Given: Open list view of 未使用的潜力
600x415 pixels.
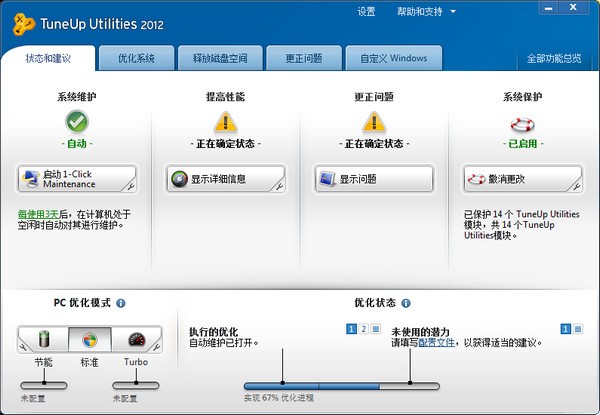Looking at the screenshot, I should pyautogui.click(x=578, y=329).
